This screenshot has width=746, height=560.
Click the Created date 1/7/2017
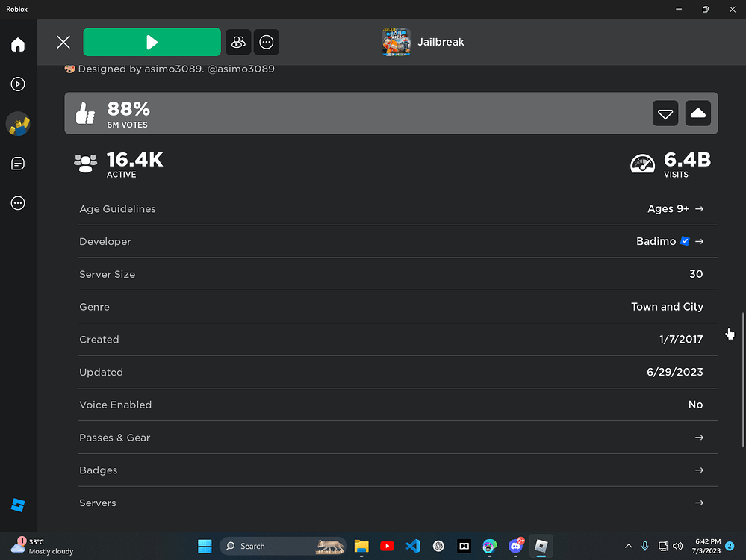(681, 339)
